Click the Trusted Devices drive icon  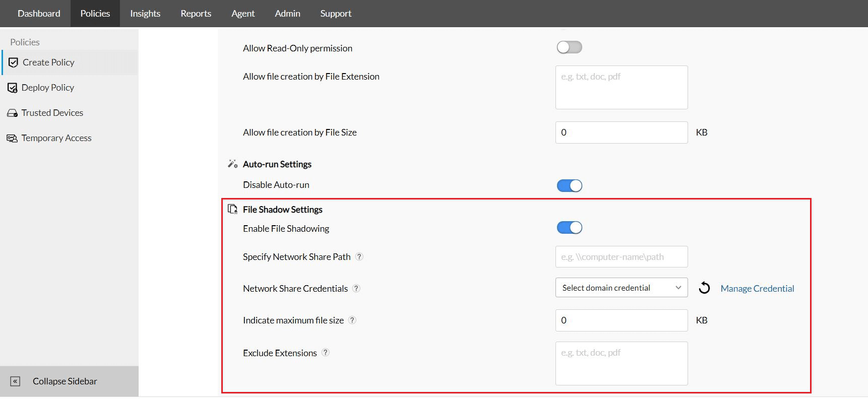12,113
